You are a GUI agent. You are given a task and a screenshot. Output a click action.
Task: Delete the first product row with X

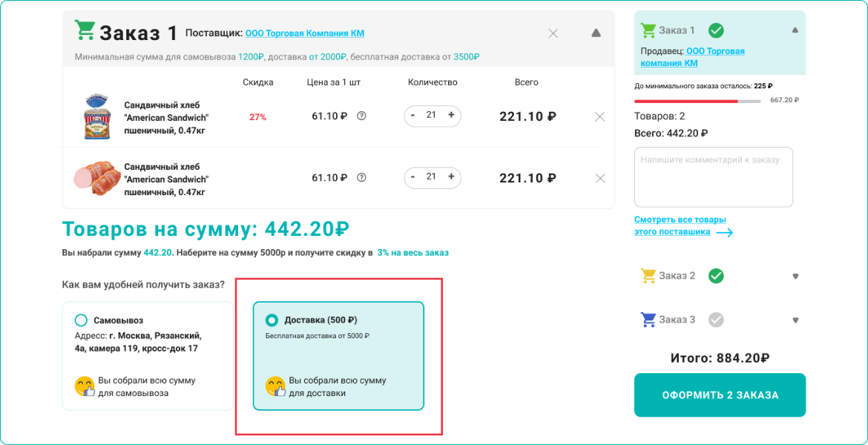(600, 116)
